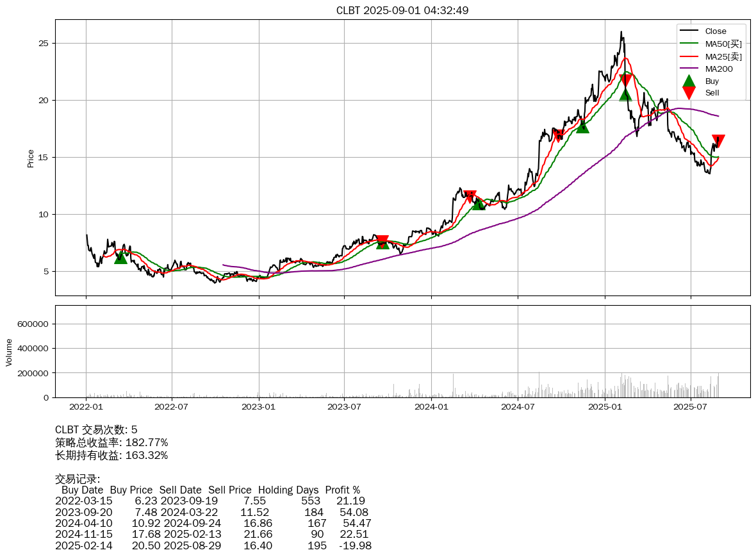Click the MA50[买] legend label
The image size is (756, 557).
[x=723, y=44]
